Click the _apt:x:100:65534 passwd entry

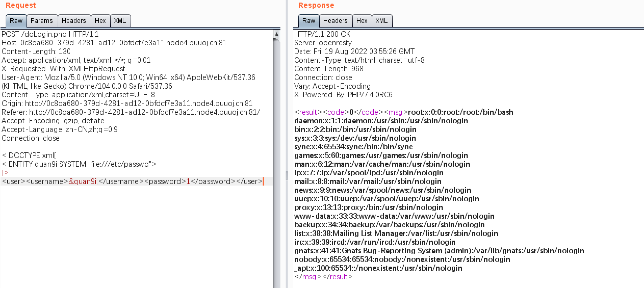coord(378,268)
